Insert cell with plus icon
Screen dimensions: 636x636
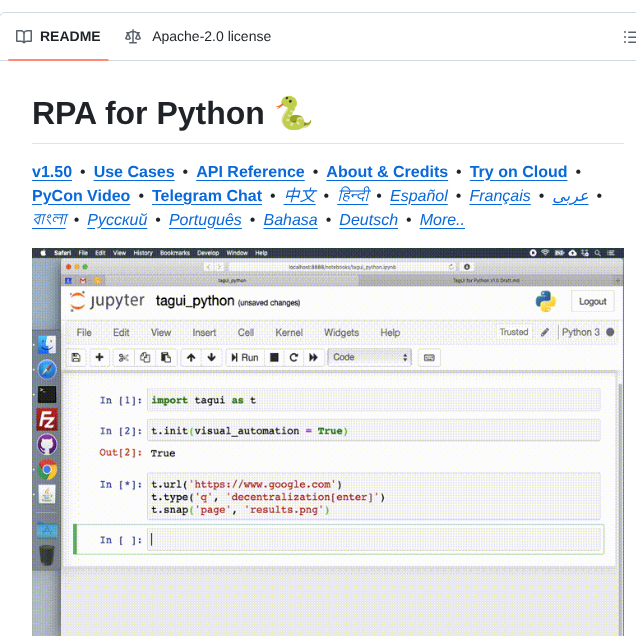coord(99,357)
